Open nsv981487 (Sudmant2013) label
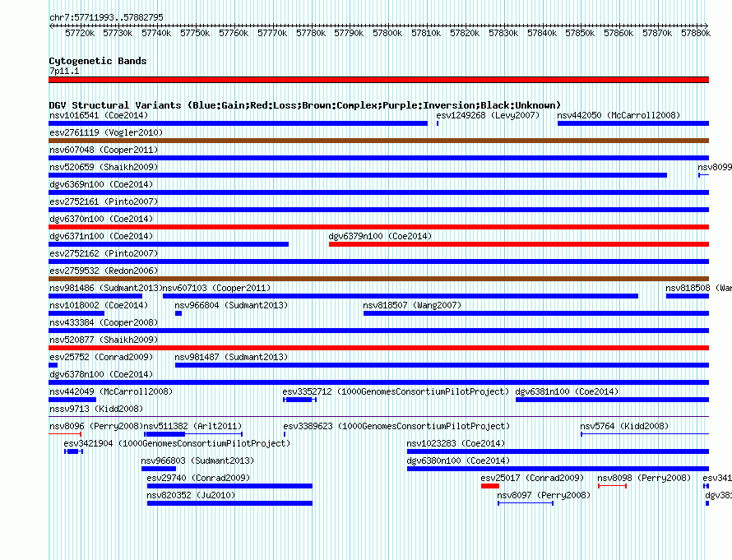This screenshot has height=560, width=732. (231, 357)
